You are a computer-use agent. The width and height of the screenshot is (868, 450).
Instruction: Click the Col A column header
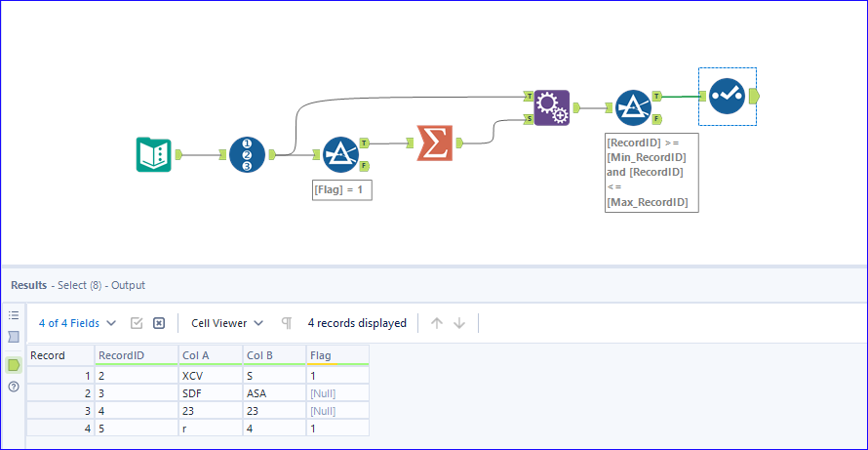pyautogui.click(x=211, y=355)
